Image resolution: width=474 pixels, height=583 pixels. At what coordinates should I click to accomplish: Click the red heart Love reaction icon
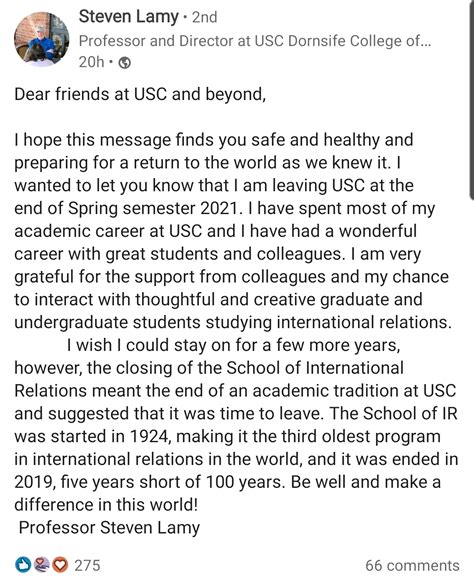point(60,565)
